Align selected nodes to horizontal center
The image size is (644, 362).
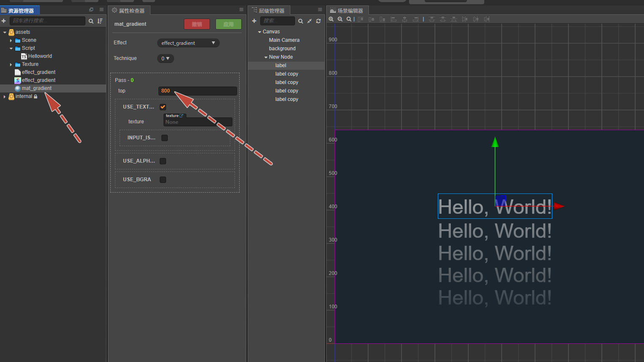click(x=404, y=19)
